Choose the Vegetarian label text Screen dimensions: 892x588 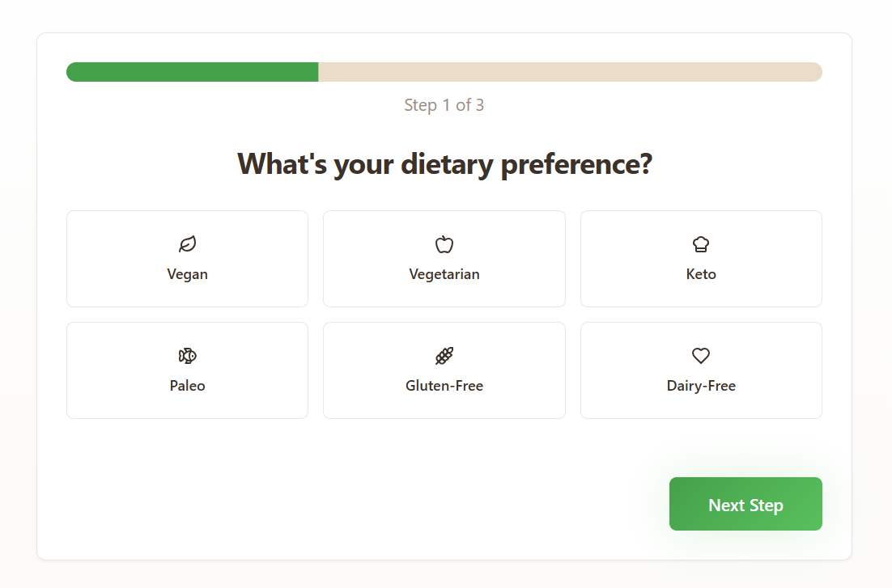[x=444, y=274]
